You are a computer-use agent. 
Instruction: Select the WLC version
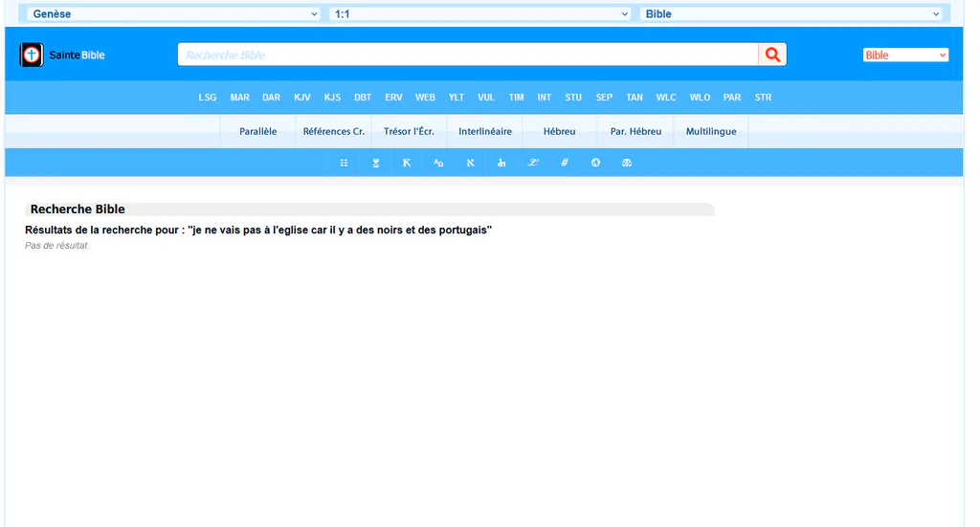[666, 98]
